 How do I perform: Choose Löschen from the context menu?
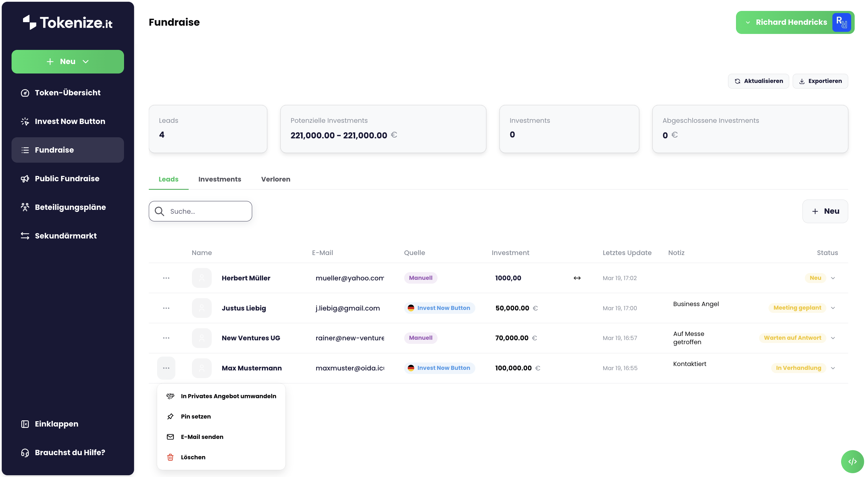193,457
